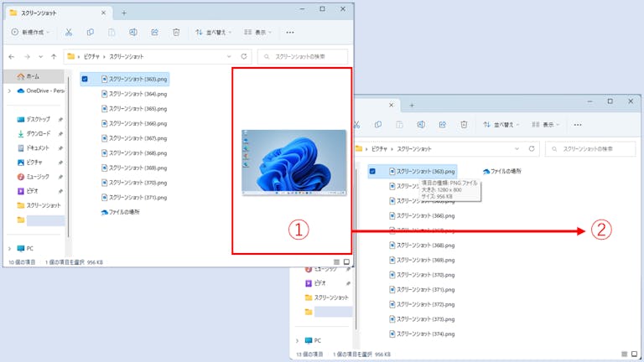Expand the PC node in the left window

(9, 249)
